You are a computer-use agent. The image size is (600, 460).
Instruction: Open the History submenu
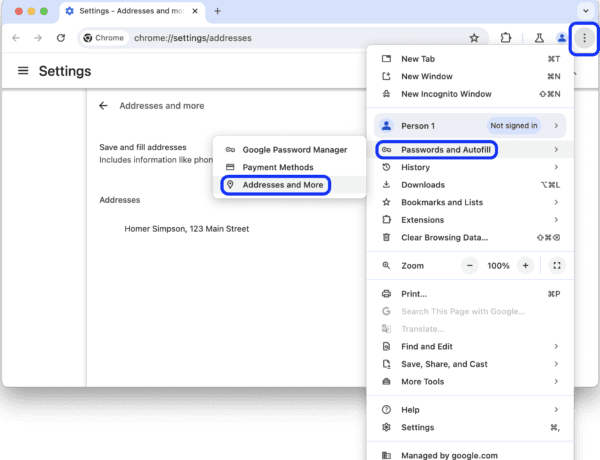[470, 167]
